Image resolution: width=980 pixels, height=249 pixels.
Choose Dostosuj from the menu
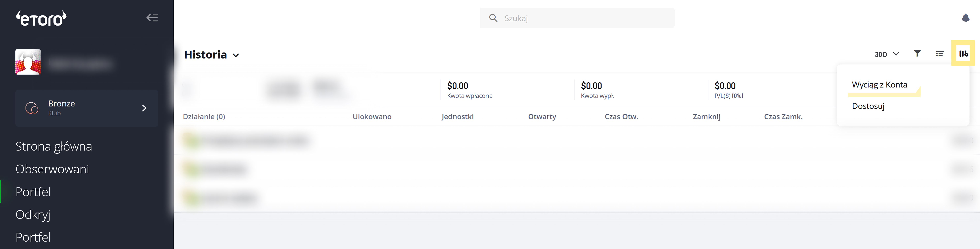coord(868,106)
